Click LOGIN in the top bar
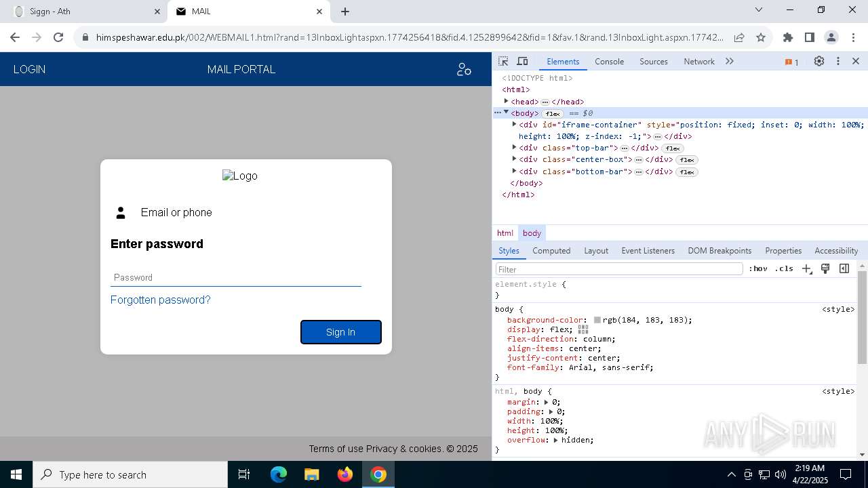The height and width of the screenshot is (488, 868). (x=30, y=69)
